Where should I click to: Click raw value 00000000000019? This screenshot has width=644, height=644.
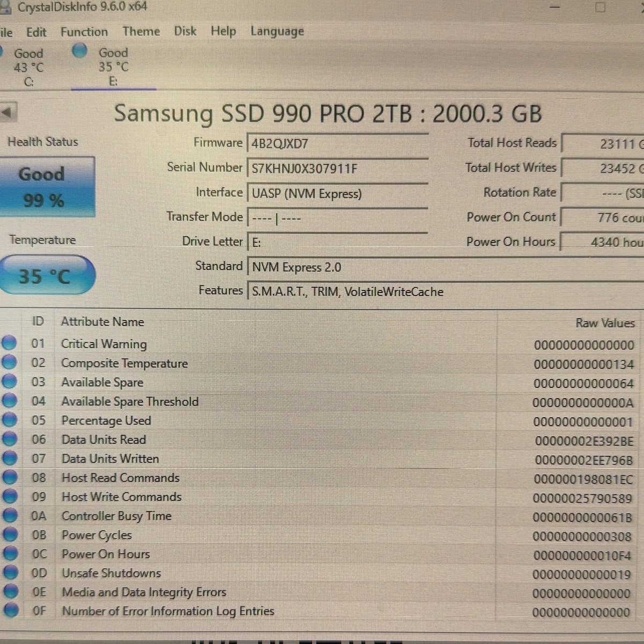[582, 575]
